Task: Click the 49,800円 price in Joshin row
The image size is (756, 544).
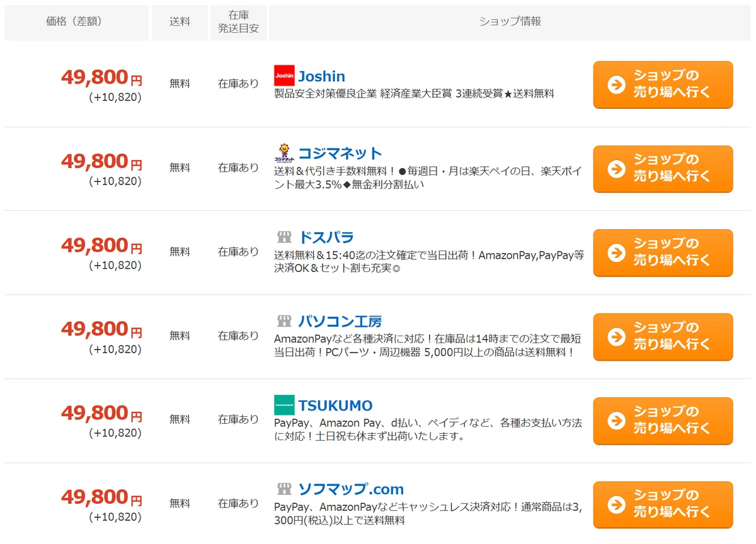Action: click(x=101, y=77)
